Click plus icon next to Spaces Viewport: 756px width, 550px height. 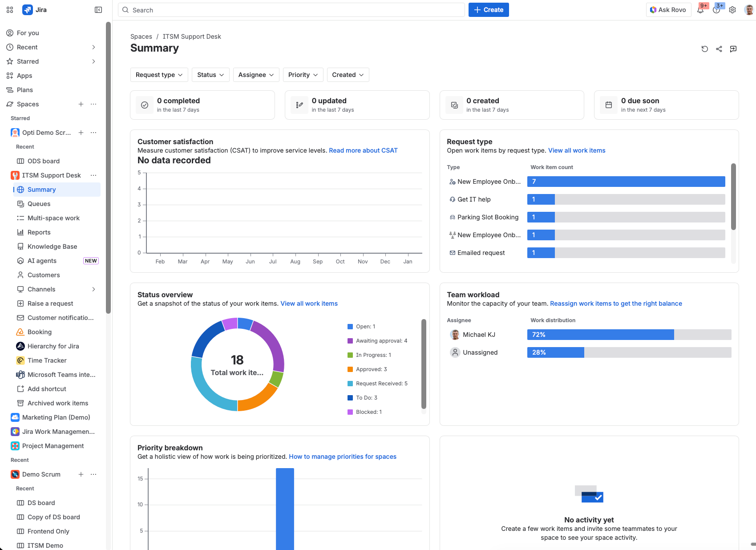point(81,104)
